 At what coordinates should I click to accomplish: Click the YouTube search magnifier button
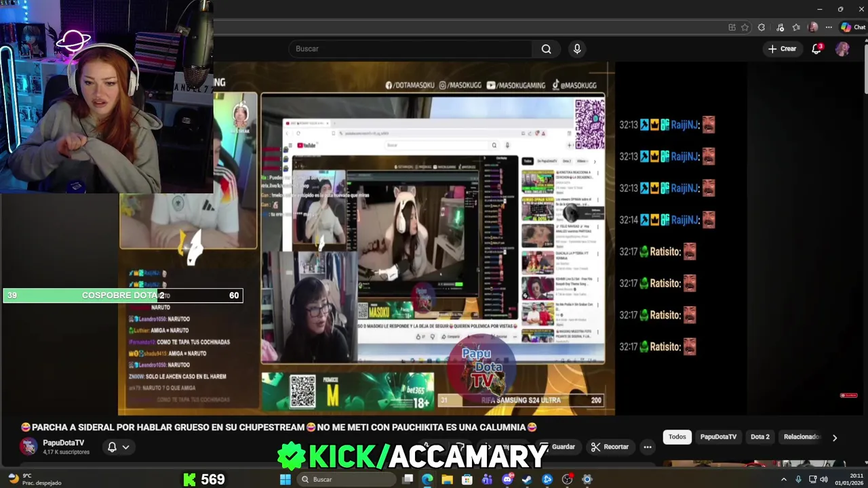coord(546,49)
